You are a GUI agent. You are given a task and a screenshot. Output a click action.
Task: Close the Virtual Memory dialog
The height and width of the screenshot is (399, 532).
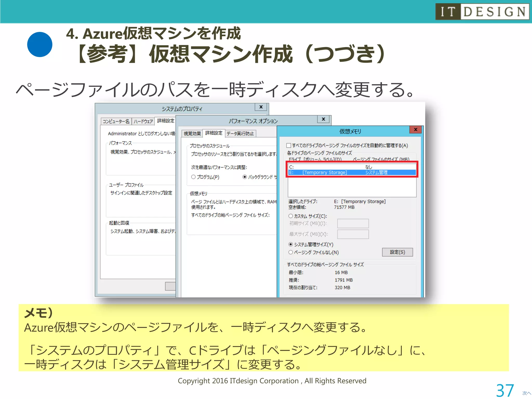[415, 129]
